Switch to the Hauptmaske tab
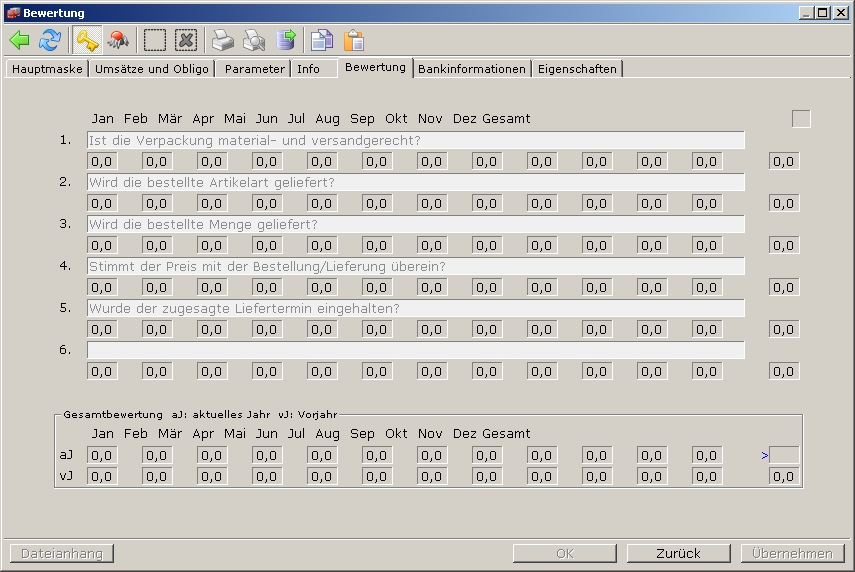Viewport: 855px width, 572px height. [47, 69]
